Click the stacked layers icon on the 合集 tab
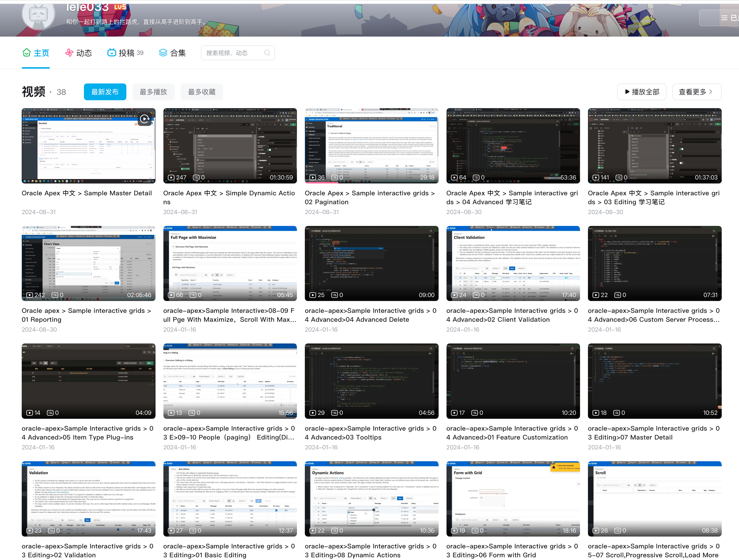 tap(163, 53)
